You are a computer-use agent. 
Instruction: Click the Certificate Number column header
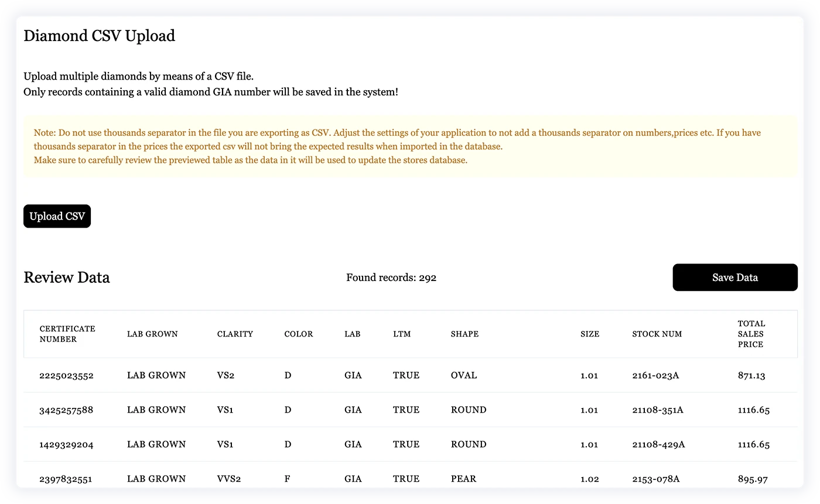pyautogui.click(x=67, y=334)
